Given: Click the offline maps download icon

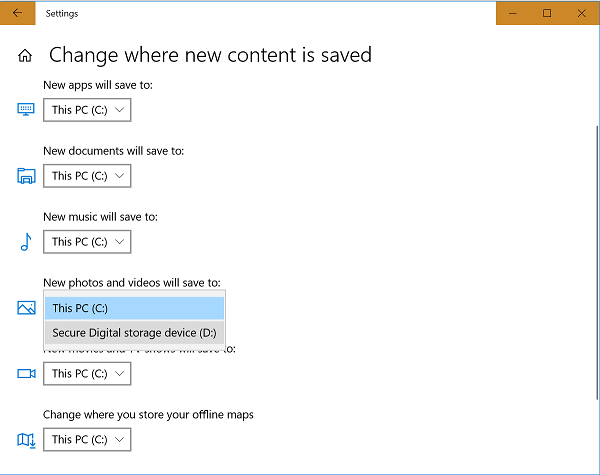Looking at the screenshot, I should [x=26, y=440].
